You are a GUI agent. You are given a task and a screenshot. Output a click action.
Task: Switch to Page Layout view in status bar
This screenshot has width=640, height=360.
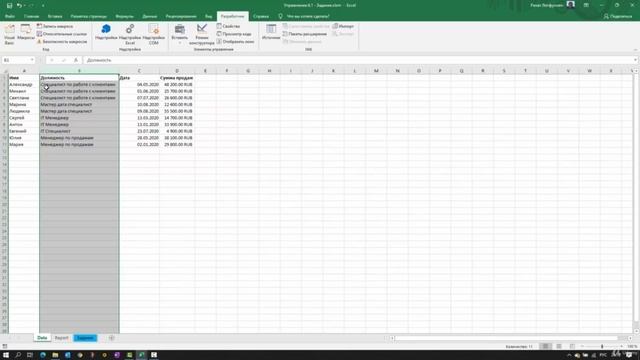(559, 347)
